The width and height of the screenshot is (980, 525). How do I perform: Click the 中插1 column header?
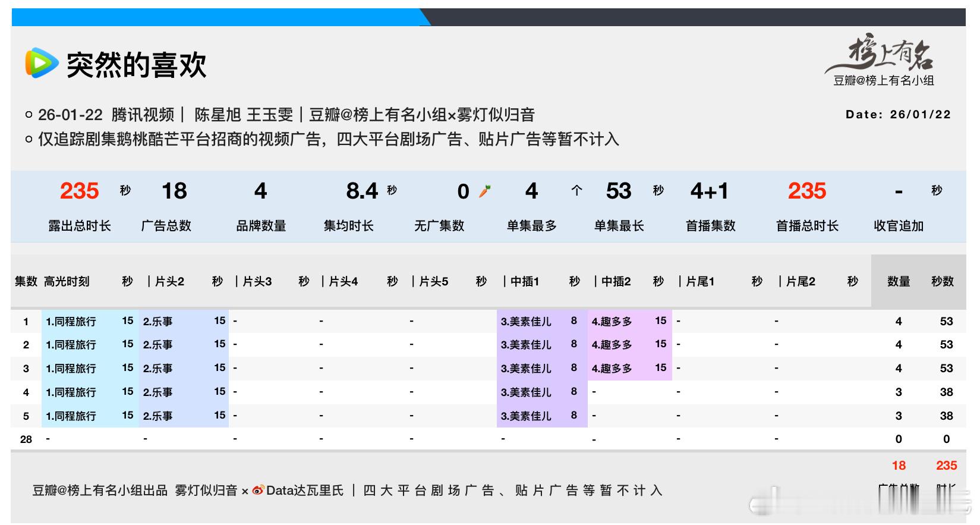pyautogui.click(x=525, y=281)
